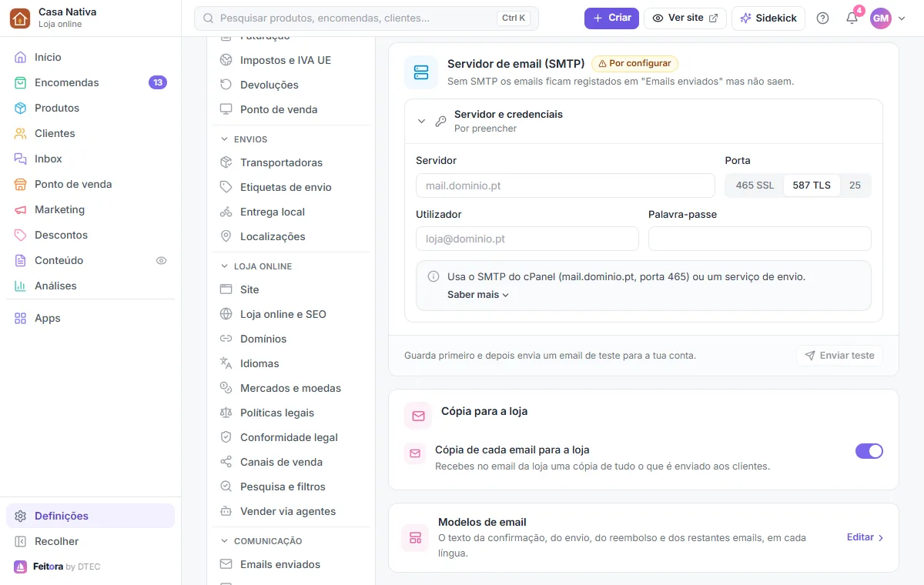
Task: Open Mercados e moedas settings
Action: (291, 388)
